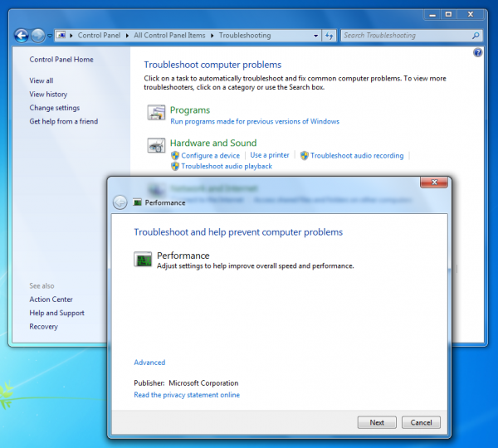Screen dimensions: 498x448
Task: Click Use a printer link
Action: click(270, 155)
